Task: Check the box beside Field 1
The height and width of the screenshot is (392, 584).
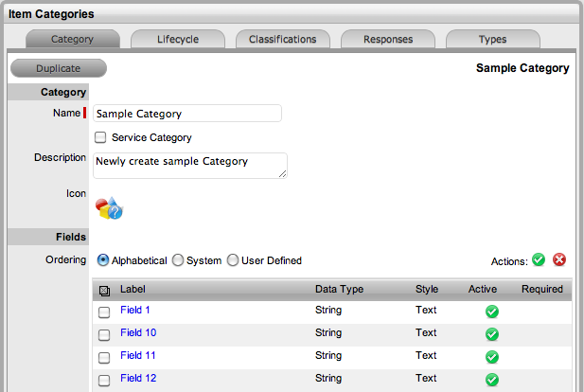Action: click(103, 312)
